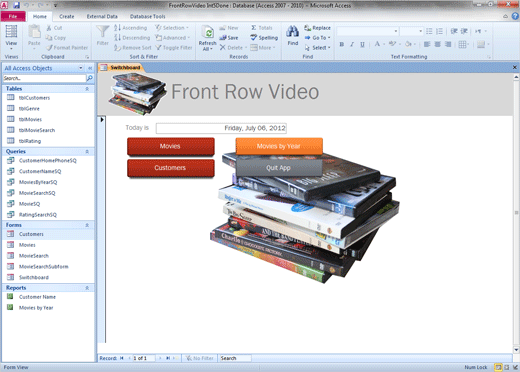This screenshot has width=520, height=372.
Task: Click the Find binoculars icon
Action: (292, 32)
